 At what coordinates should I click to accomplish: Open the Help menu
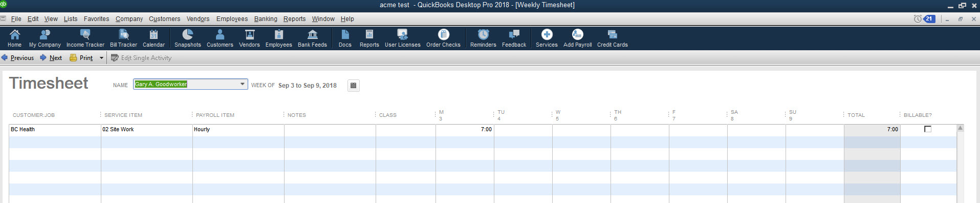click(x=347, y=19)
